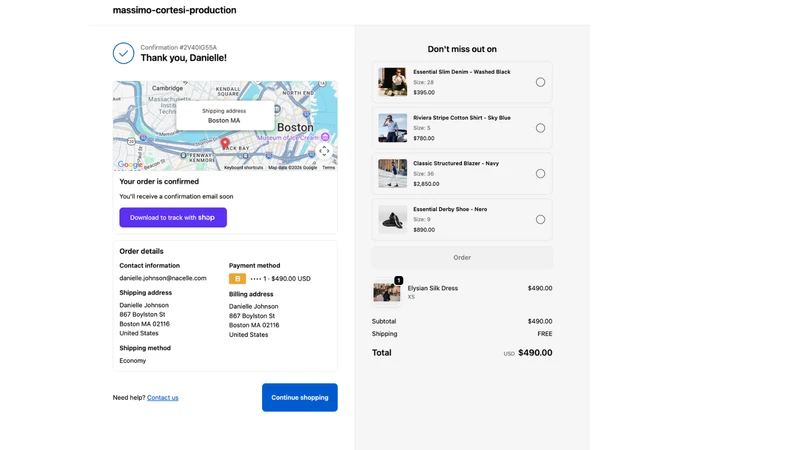The image size is (800, 450).
Task: Click Keyboard shortcuts on the map
Action: coord(243,167)
